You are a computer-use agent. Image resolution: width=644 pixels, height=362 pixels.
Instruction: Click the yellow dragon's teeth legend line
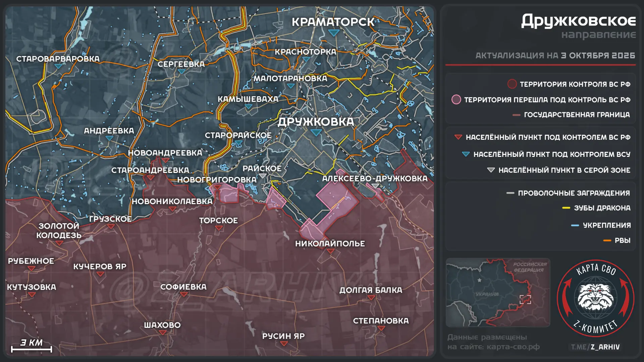(x=566, y=208)
